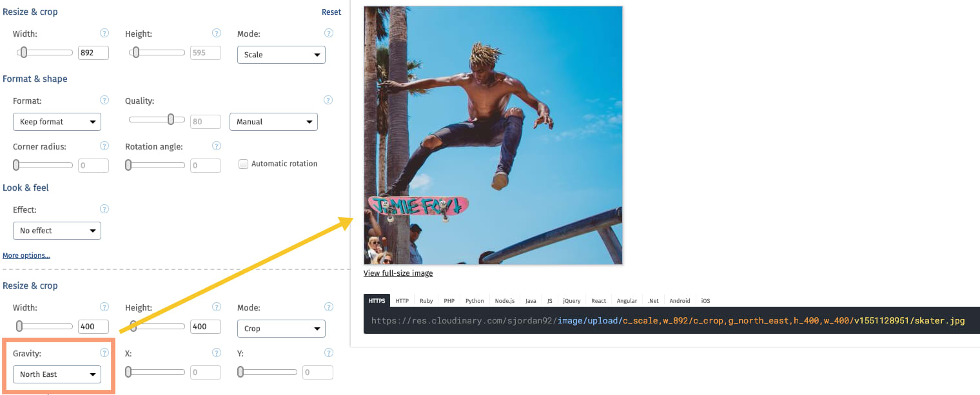Select the .Net code tab
Screen dimensions: 980x395
[654, 301]
